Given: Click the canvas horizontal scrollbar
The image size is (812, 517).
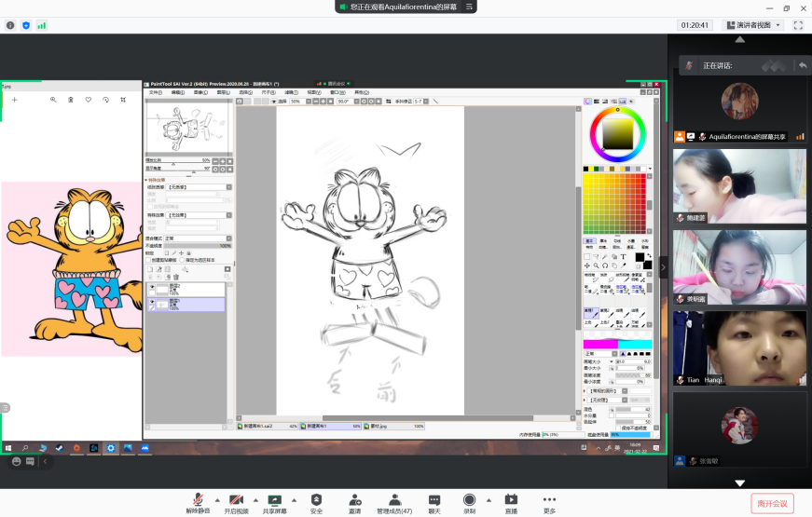Looking at the screenshot, I should [428, 418].
